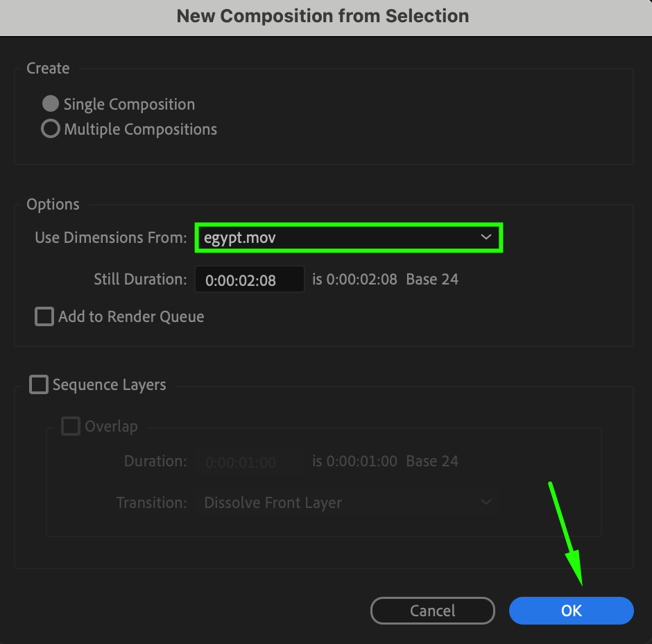Image resolution: width=652 pixels, height=644 pixels.
Task: Click the chevron arrow beside egypt.mov
Action: [x=486, y=237]
